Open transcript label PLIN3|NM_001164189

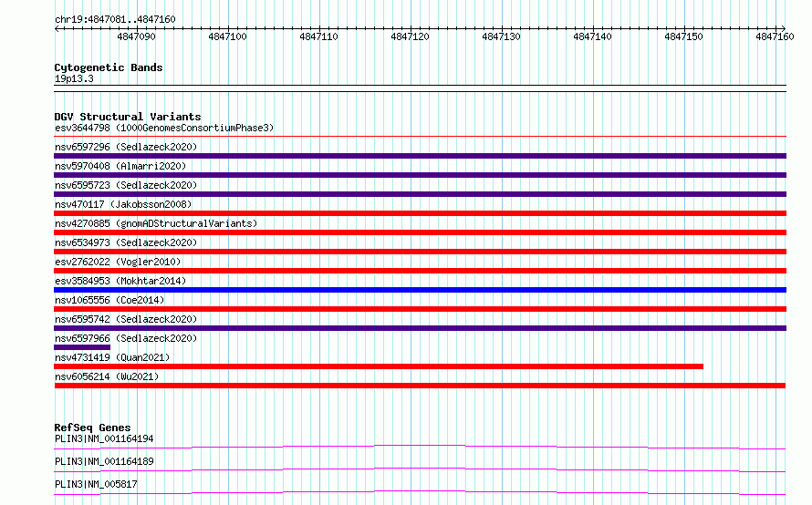click(x=104, y=461)
